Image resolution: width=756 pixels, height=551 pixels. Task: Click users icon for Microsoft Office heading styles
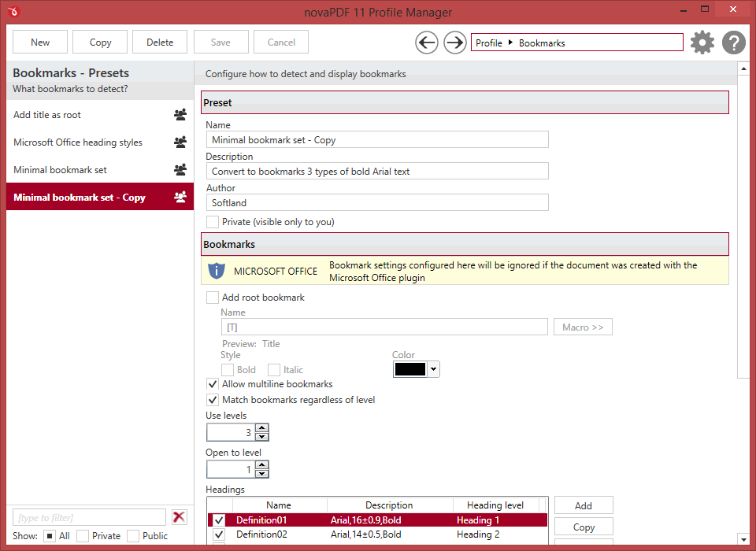(180, 142)
